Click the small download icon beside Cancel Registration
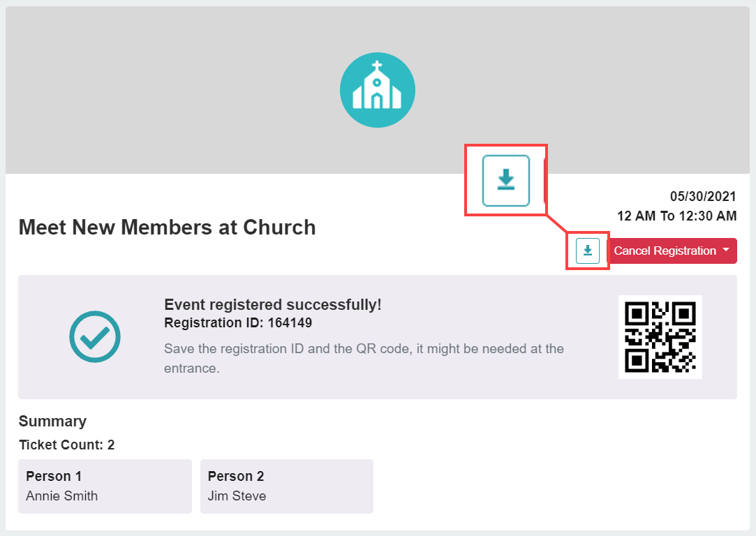The image size is (756, 536). [x=587, y=251]
